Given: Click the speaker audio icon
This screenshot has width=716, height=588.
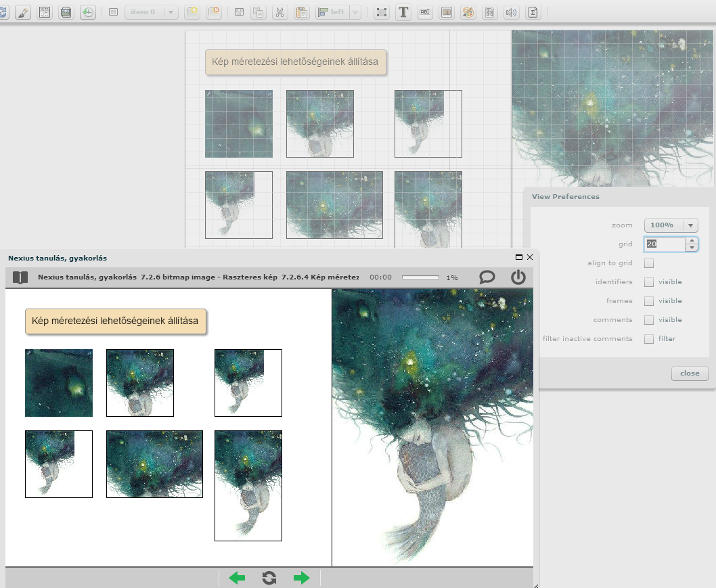Looking at the screenshot, I should point(511,12).
